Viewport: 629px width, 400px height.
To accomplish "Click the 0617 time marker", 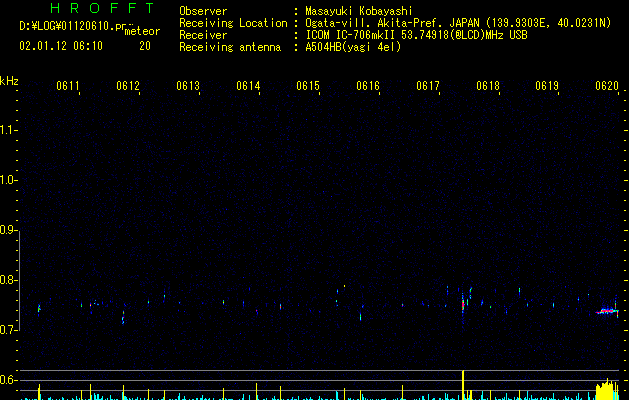I will [428, 86].
